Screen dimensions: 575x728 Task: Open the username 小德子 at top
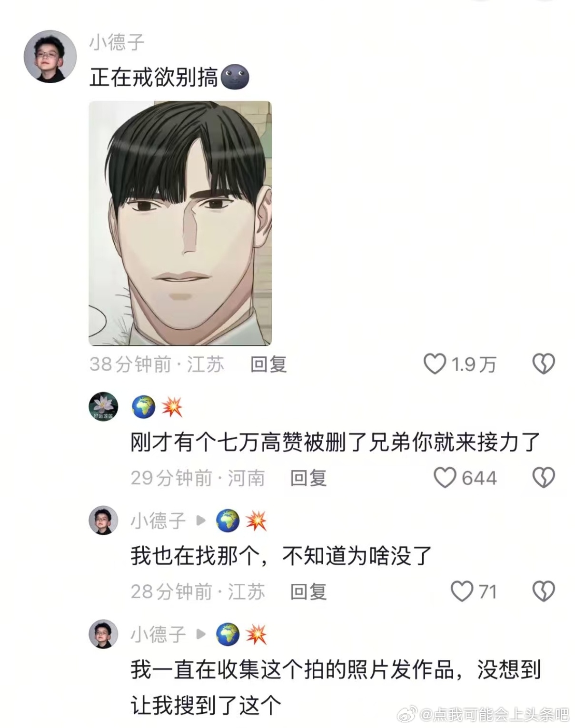click(x=117, y=43)
